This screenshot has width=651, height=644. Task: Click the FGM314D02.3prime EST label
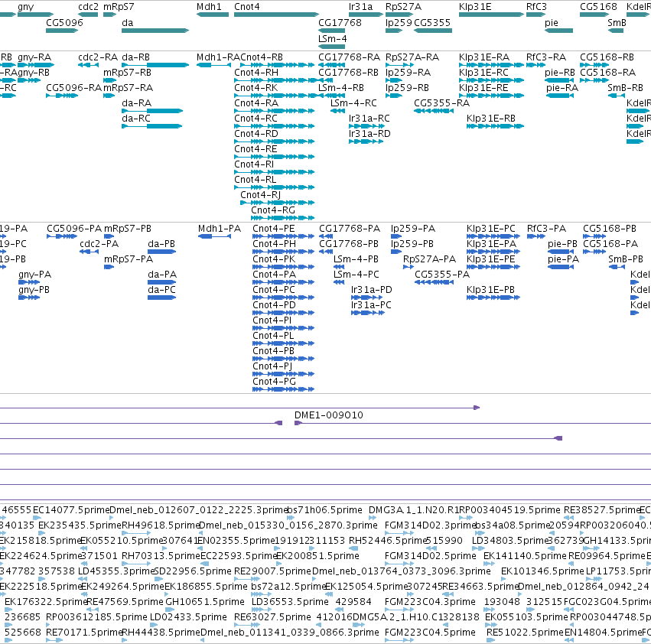tap(429, 525)
